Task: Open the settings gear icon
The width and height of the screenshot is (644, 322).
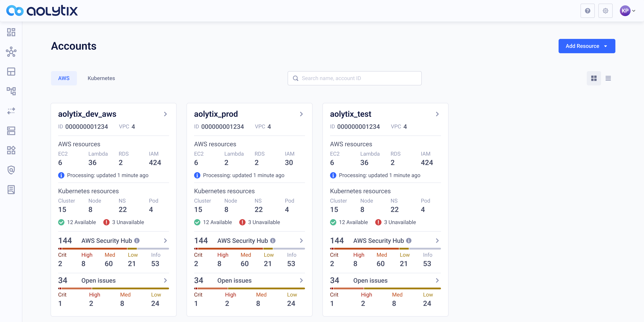Action: [x=605, y=11]
